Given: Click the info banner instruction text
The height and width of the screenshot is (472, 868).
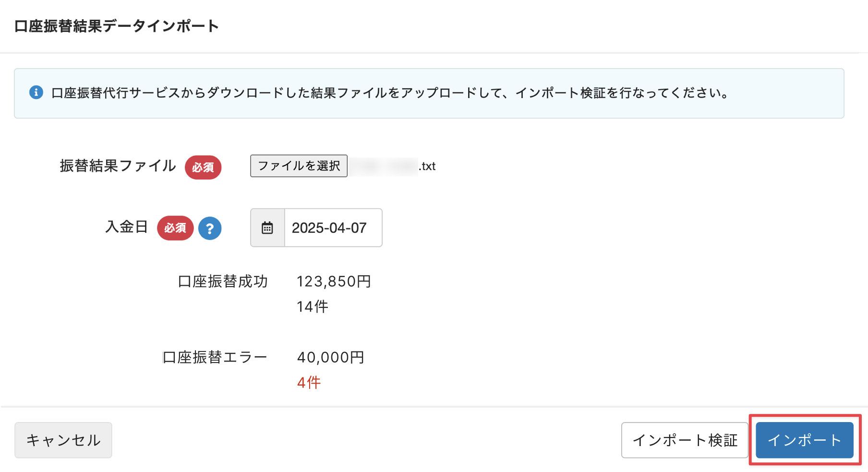Looking at the screenshot, I should coord(390,93).
